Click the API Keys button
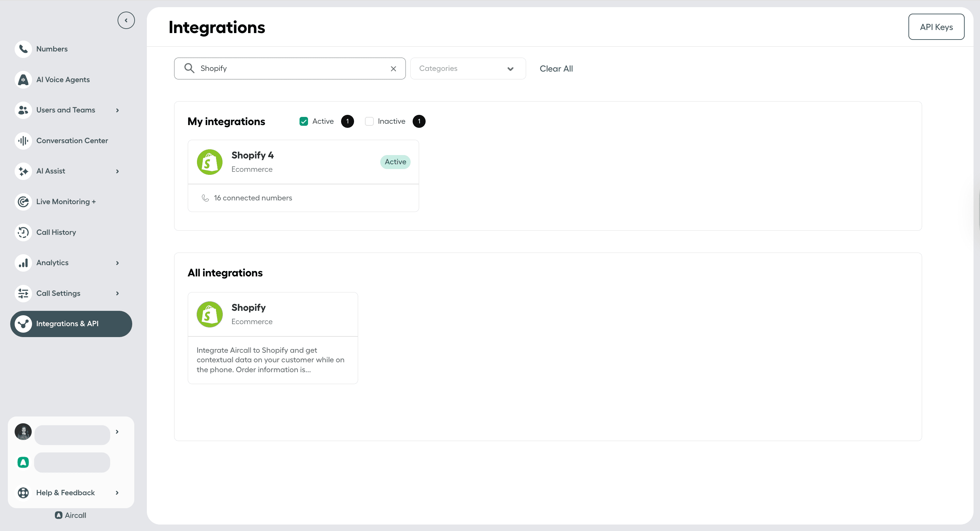Image resolution: width=980 pixels, height=531 pixels. point(936,27)
